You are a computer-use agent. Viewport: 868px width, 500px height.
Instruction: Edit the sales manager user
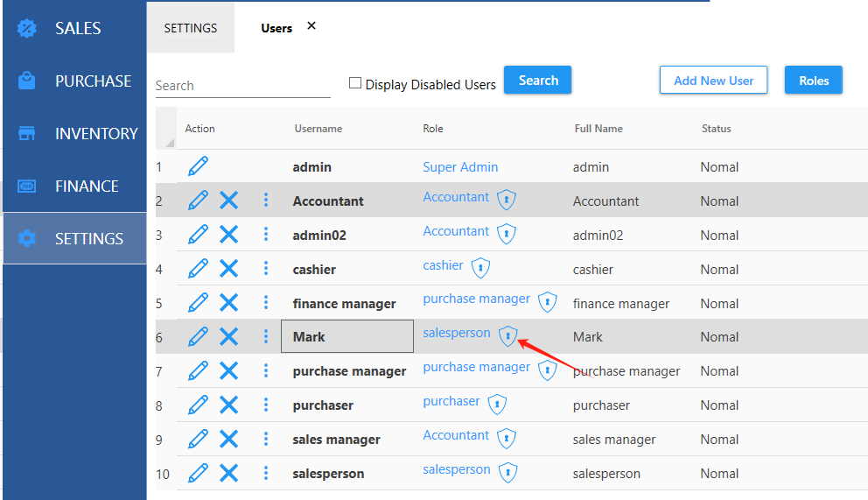coord(199,439)
